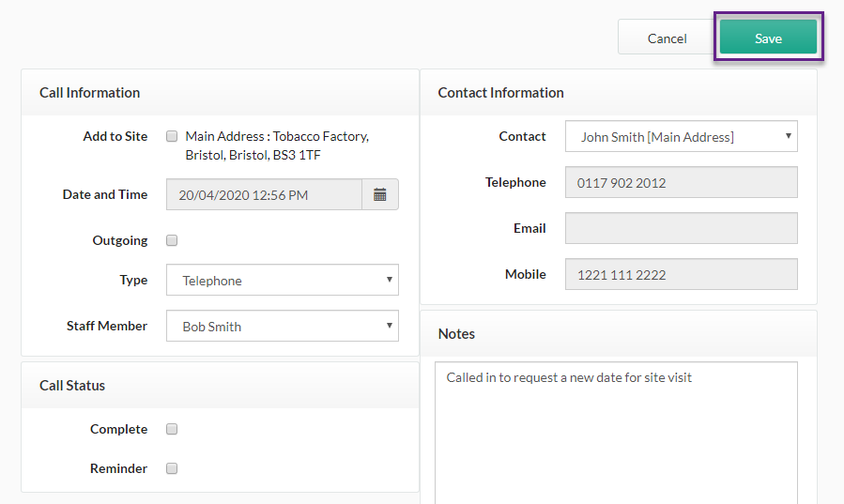The width and height of the screenshot is (844, 504).
Task: Click the Complete label
Action: pyautogui.click(x=119, y=429)
